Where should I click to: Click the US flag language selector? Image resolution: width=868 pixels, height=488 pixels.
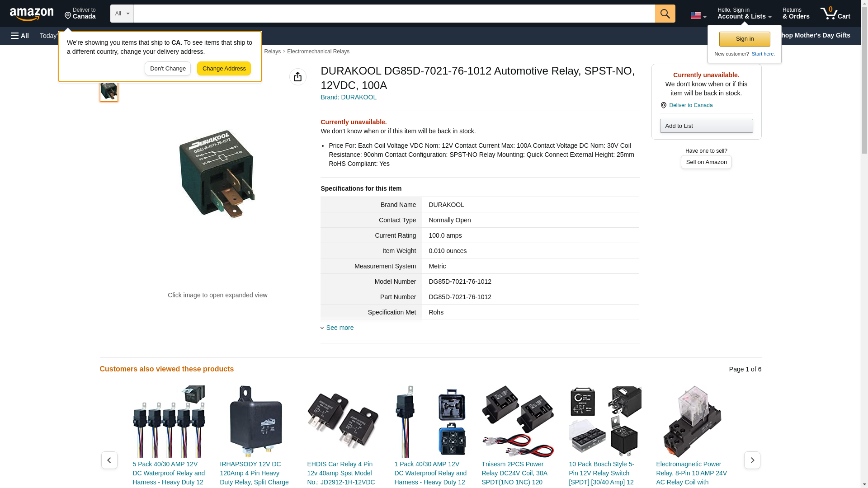(698, 15)
